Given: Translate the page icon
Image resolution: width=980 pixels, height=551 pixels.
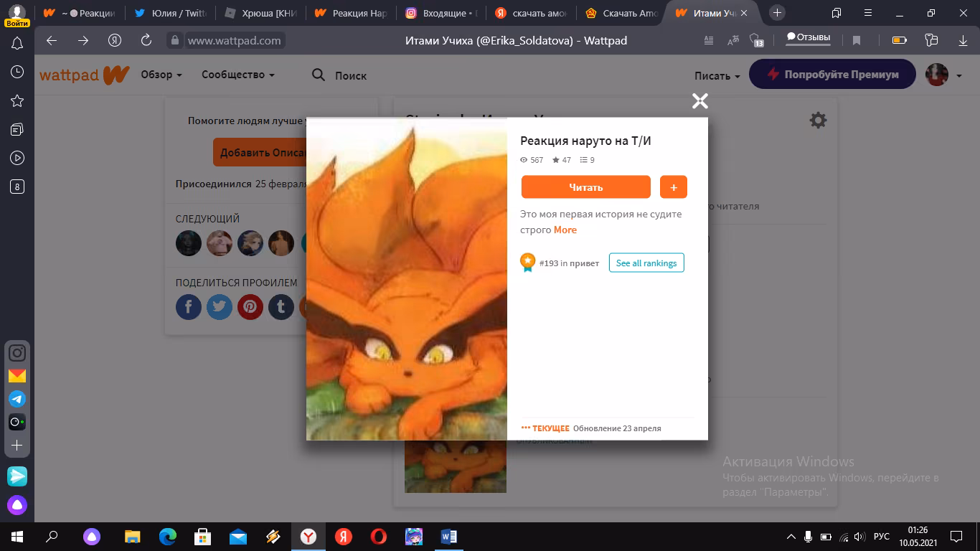Looking at the screenshot, I should click(x=733, y=41).
